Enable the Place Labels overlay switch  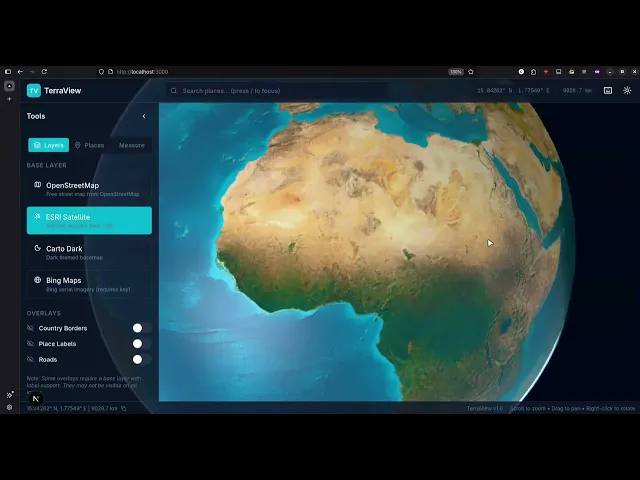142,344
